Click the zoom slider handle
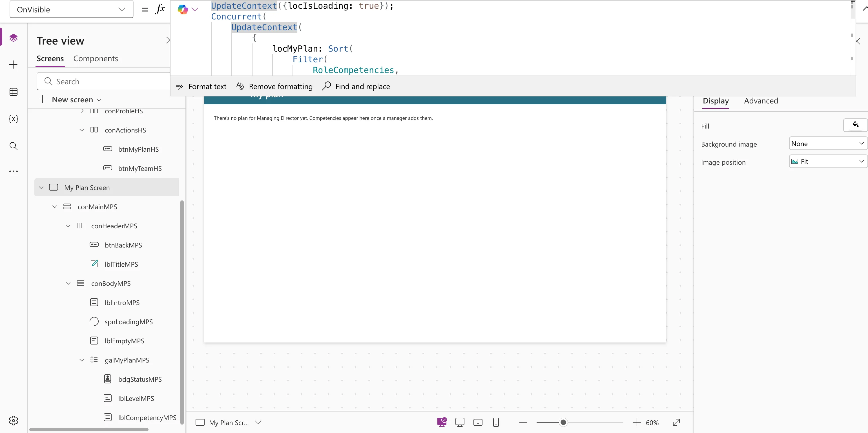This screenshot has height=433, width=868. point(563,422)
